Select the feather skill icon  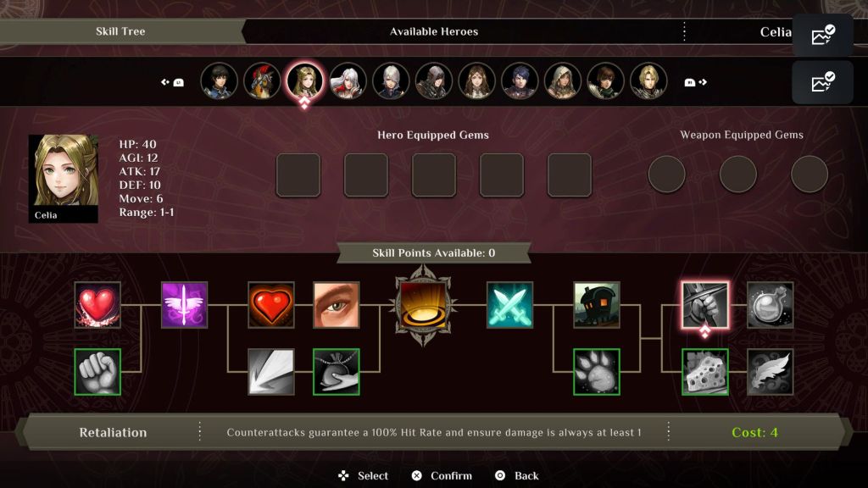(770, 372)
